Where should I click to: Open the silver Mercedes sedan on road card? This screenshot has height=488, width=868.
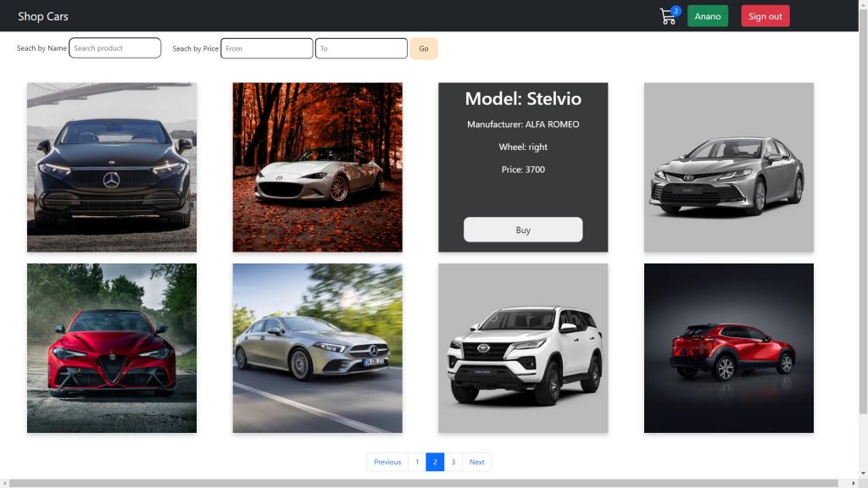pyautogui.click(x=317, y=348)
